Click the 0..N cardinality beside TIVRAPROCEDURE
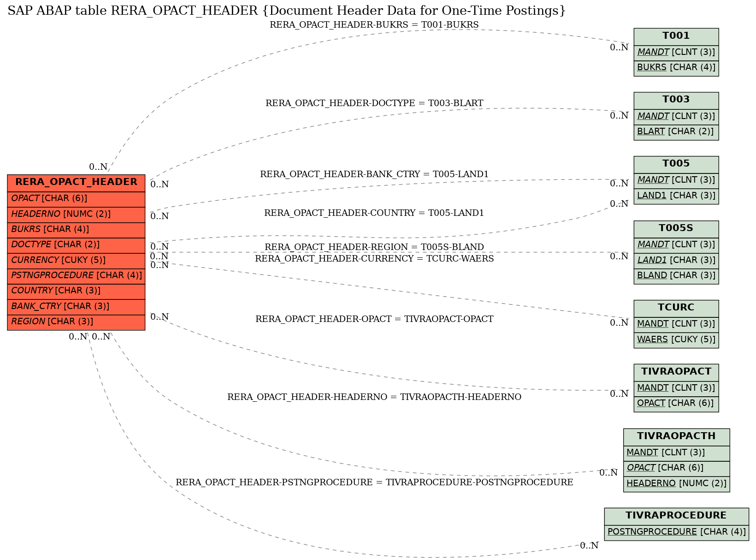 coord(589,546)
